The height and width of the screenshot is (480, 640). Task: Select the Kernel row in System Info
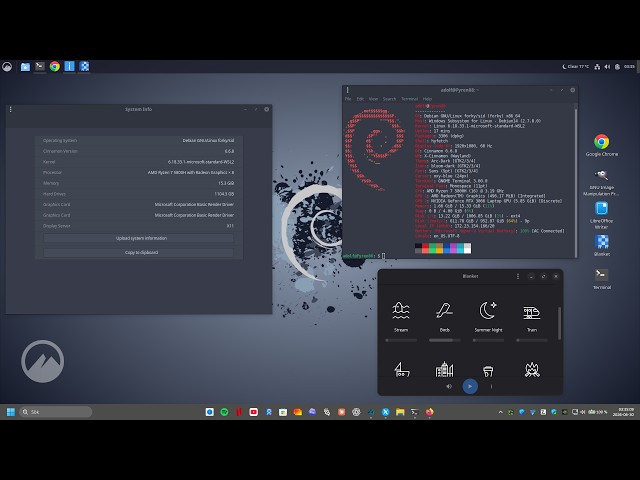pos(139,162)
